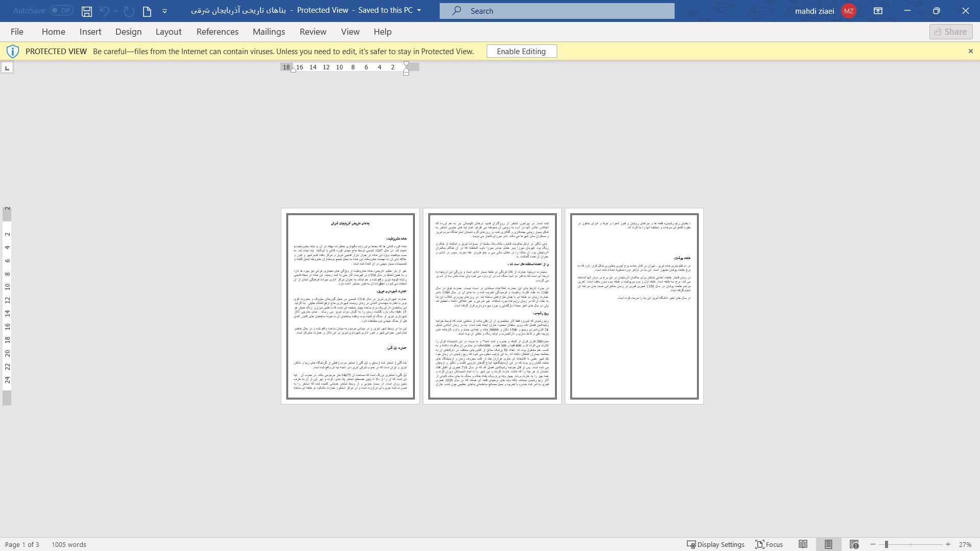
Task: Switch to the Home tab
Action: (54, 32)
